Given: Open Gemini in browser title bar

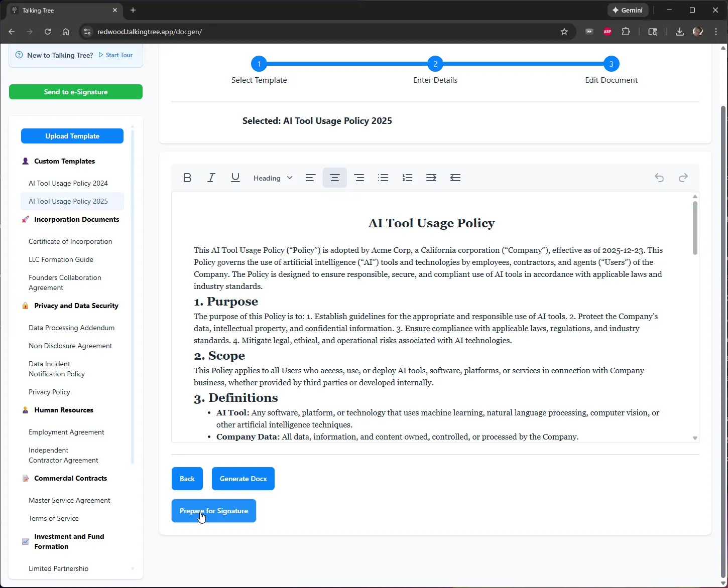Looking at the screenshot, I should tap(628, 10).
